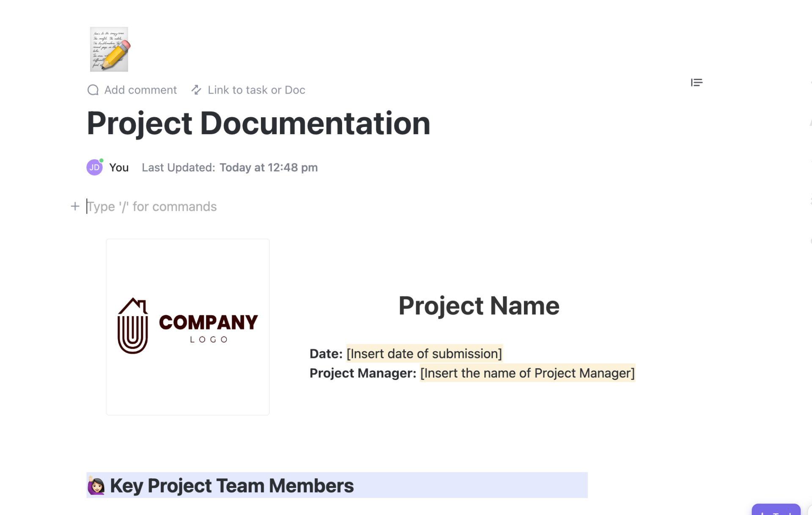Click the purple add Task button

coord(776,510)
